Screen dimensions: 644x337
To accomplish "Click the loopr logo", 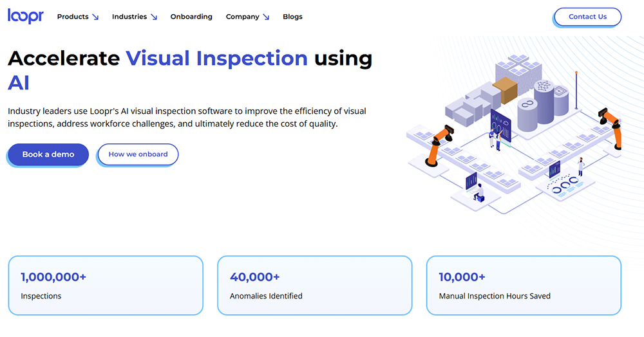I will (26, 16).
